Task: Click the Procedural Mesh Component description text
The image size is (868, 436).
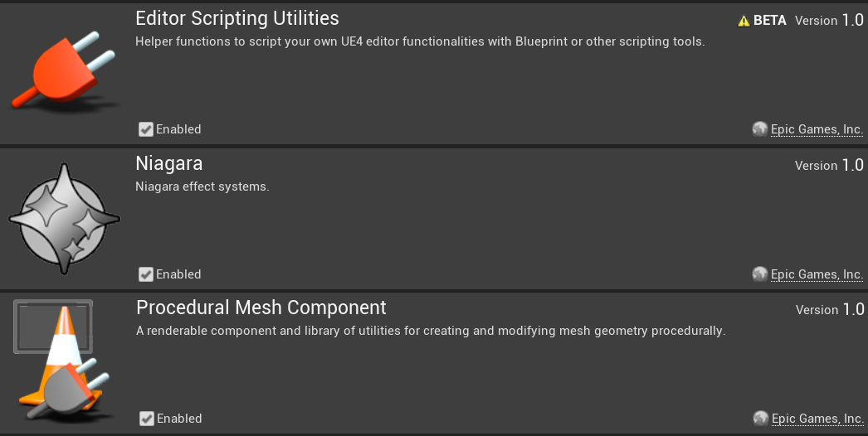Action: pyautogui.click(x=431, y=331)
